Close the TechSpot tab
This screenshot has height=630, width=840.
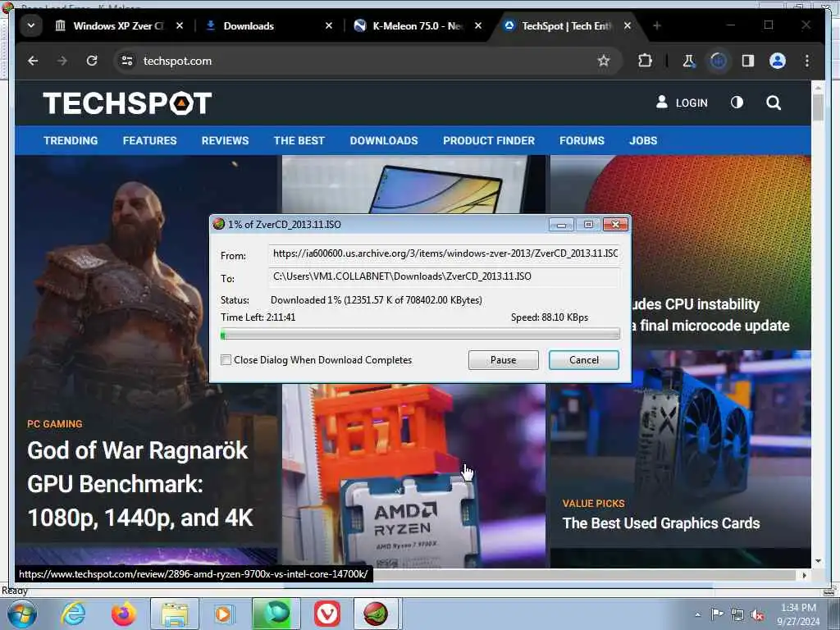[x=628, y=25]
